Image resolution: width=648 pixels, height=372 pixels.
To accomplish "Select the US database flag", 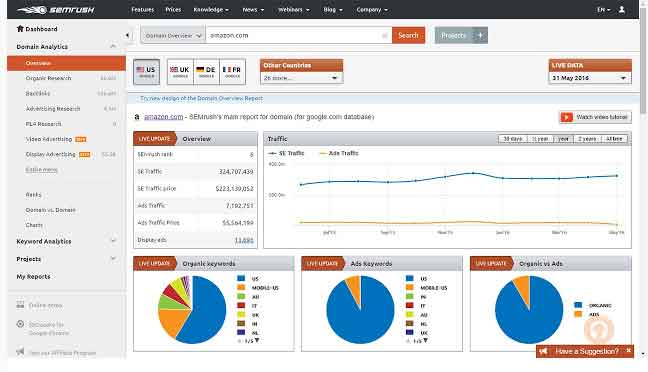I will pyautogui.click(x=147, y=72).
